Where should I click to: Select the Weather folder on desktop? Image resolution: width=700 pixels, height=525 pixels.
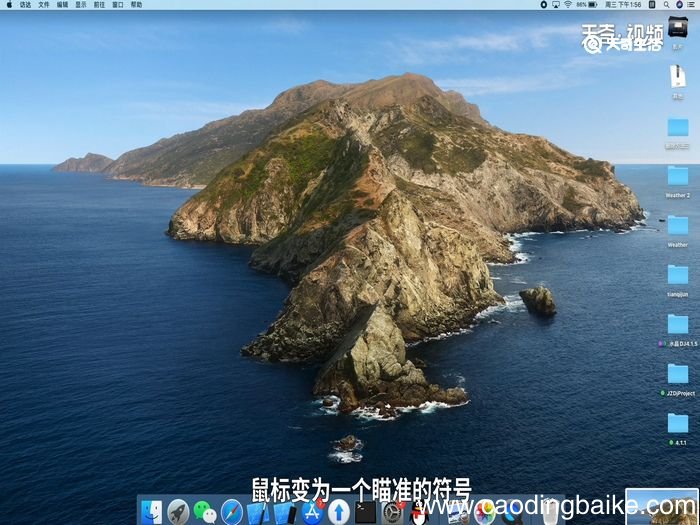click(x=678, y=225)
